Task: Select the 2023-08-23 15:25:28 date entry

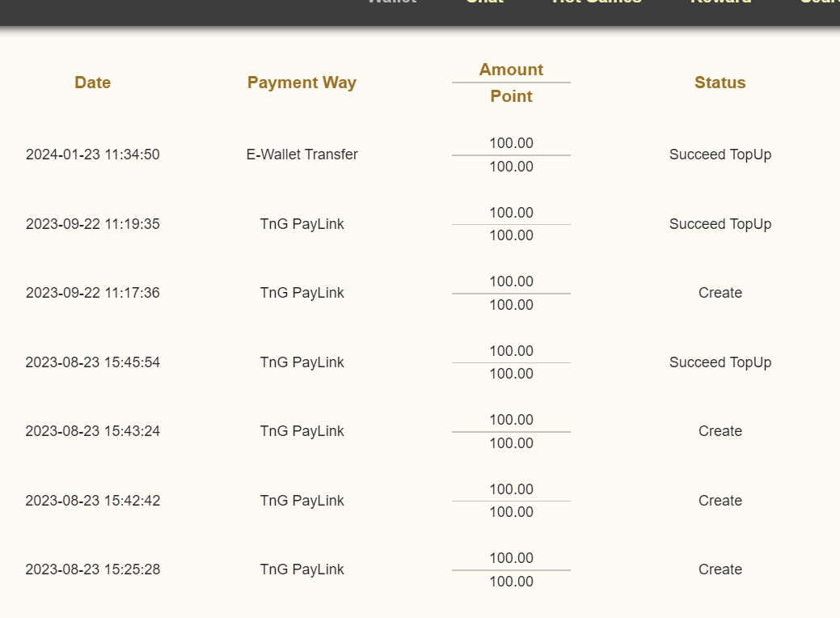Action: tap(93, 569)
